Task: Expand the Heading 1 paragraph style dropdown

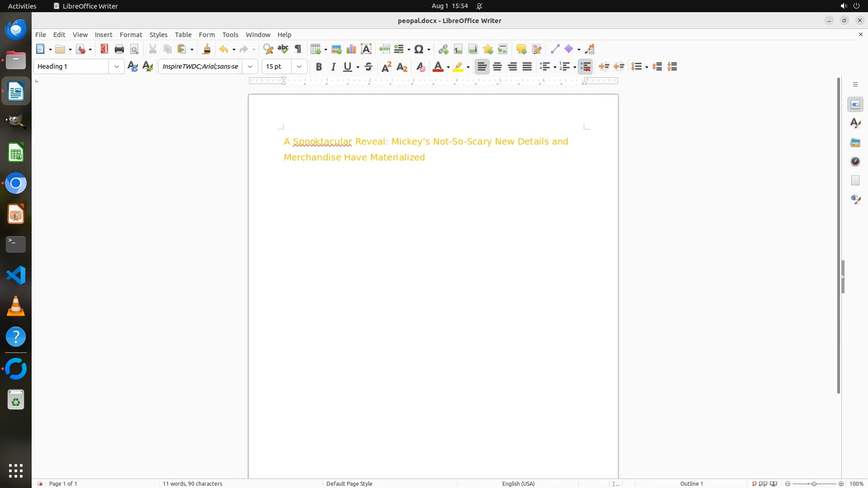Action: click(x=117, y=66)
